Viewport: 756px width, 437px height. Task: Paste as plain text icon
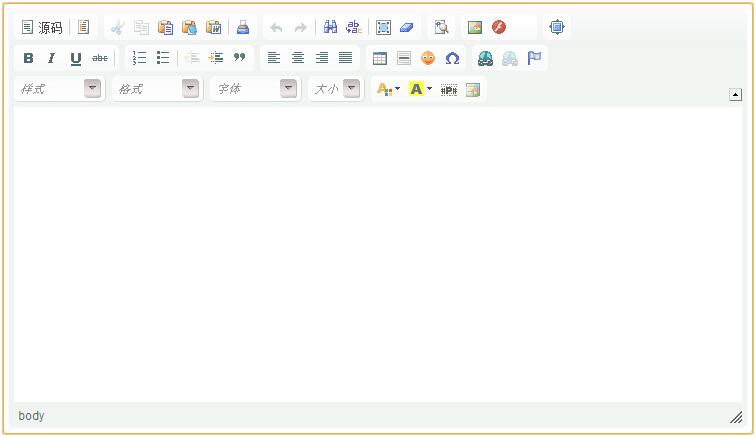(189, 27)
